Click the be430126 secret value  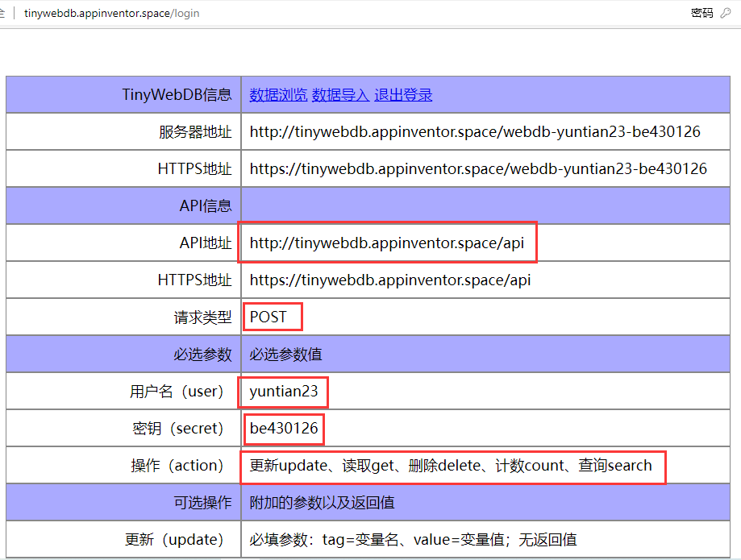coord(284,429)
